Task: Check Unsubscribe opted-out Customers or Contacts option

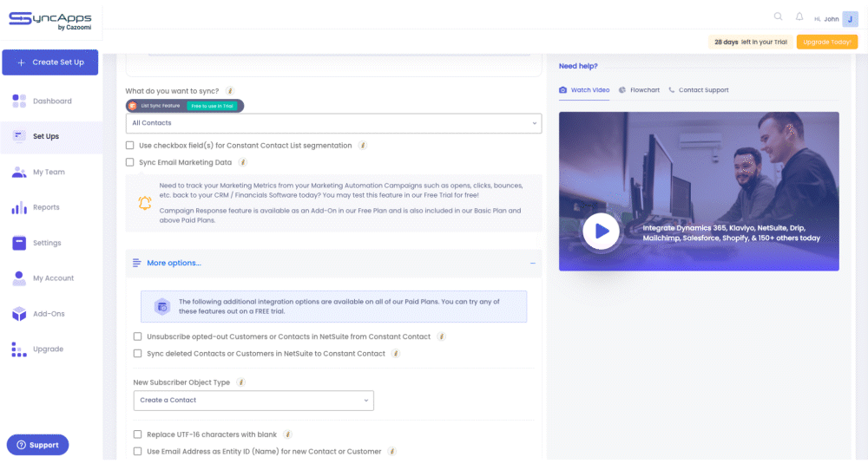Action: 137,336
